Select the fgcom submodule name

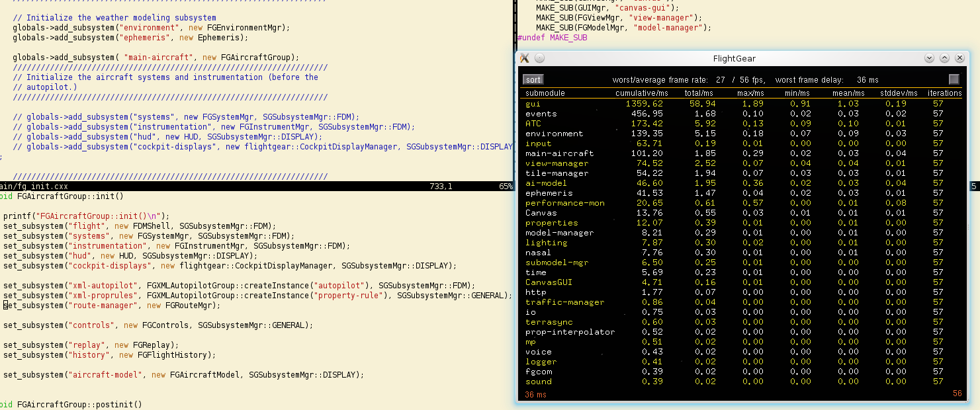pyautogui.click(x=539, y=372)
